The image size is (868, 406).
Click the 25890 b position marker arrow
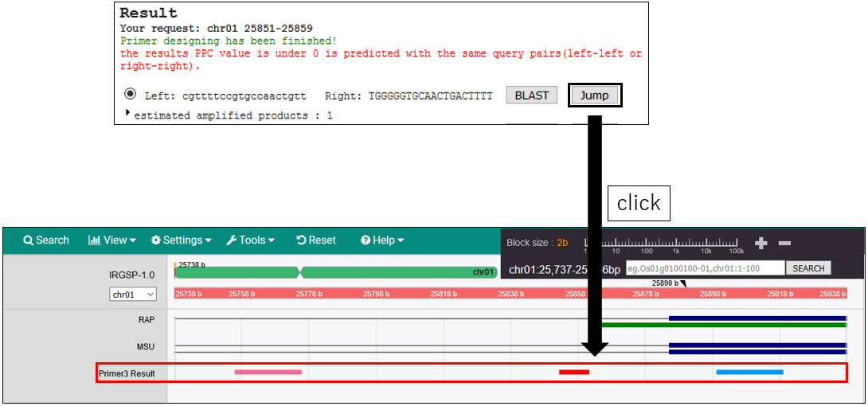tap(683, 283)
